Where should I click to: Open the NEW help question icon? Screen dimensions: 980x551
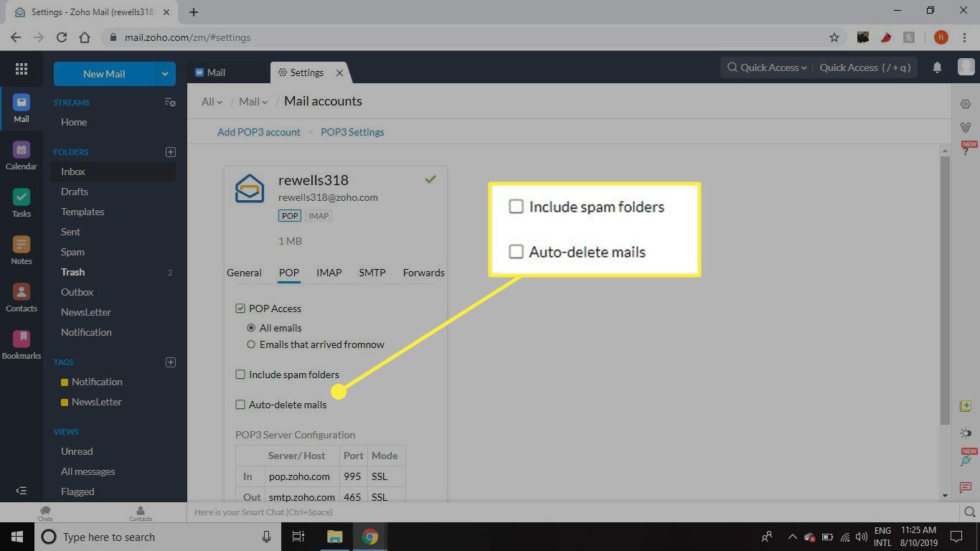966,149
